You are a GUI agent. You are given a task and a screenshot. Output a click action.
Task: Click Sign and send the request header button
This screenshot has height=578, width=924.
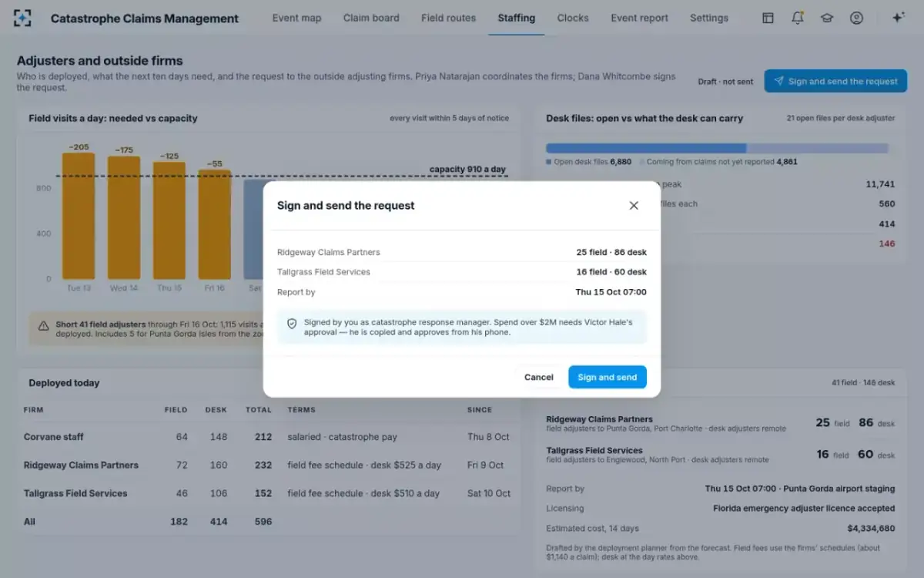coord(835,81)
